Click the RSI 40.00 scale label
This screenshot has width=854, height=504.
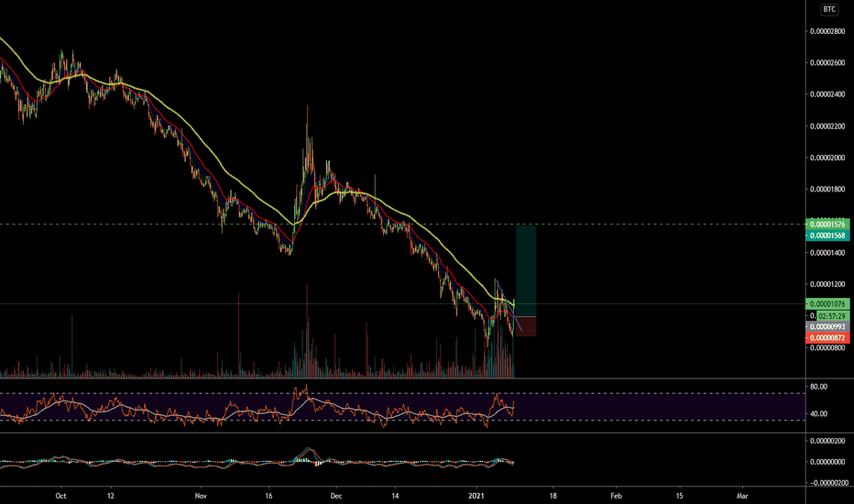click(818, 414)
